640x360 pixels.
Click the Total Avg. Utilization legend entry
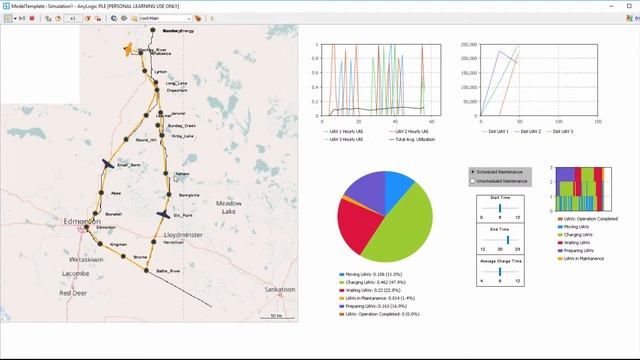point(412,139)
